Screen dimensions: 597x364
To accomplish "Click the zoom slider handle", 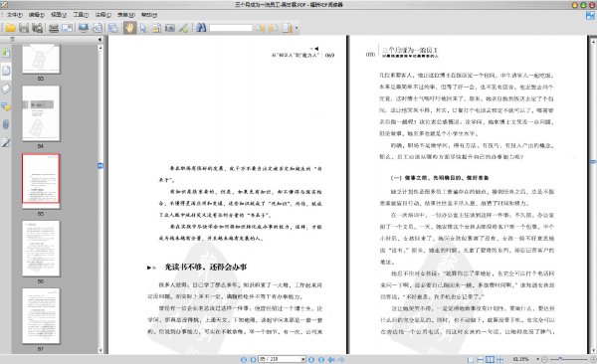I will pos(560,359).
